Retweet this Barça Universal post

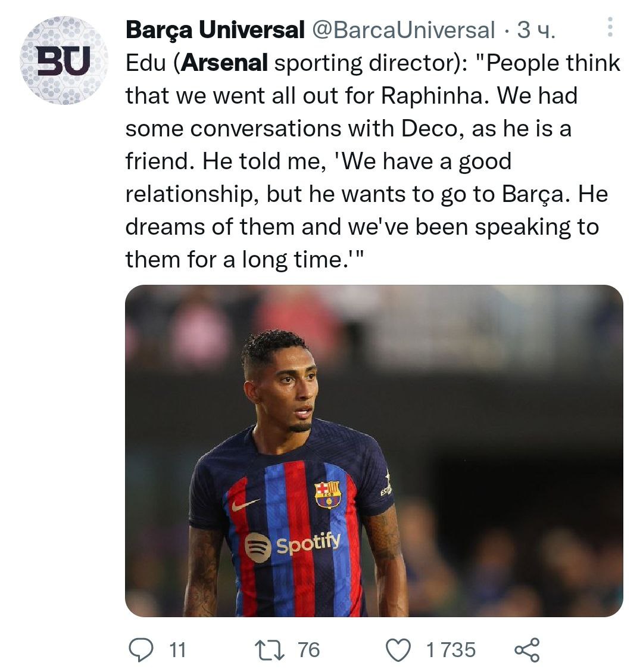269,649
